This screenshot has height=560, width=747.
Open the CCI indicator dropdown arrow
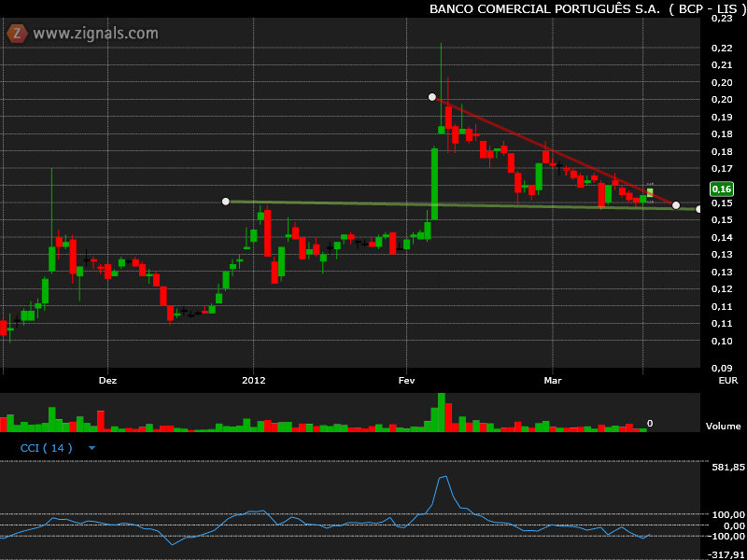pyautogui.click(x=92, y=448)
